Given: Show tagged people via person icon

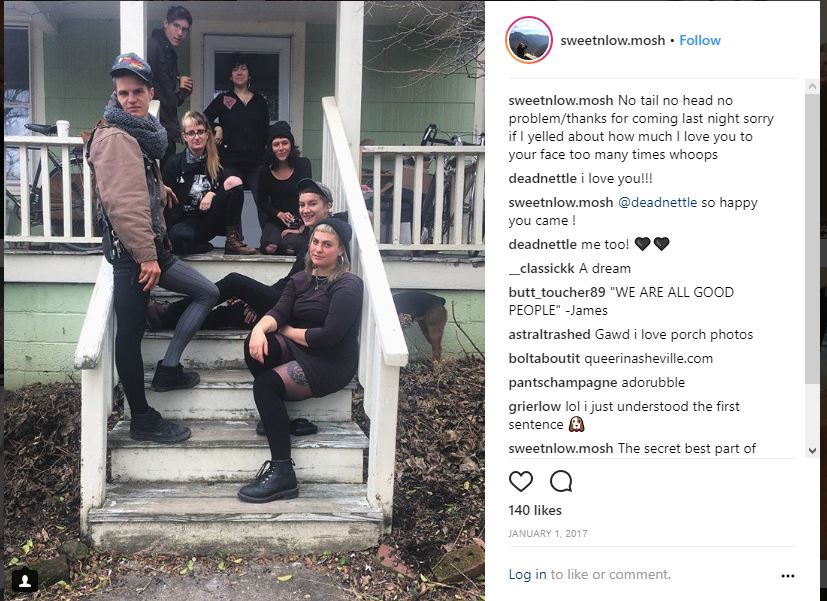Looking at the screenshot, I should coord(25,580).
